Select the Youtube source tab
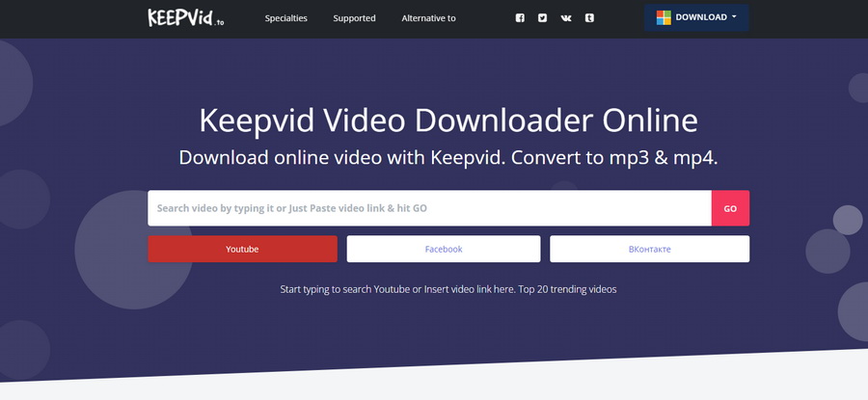The image size is (868, 400). tap(242, 249)
